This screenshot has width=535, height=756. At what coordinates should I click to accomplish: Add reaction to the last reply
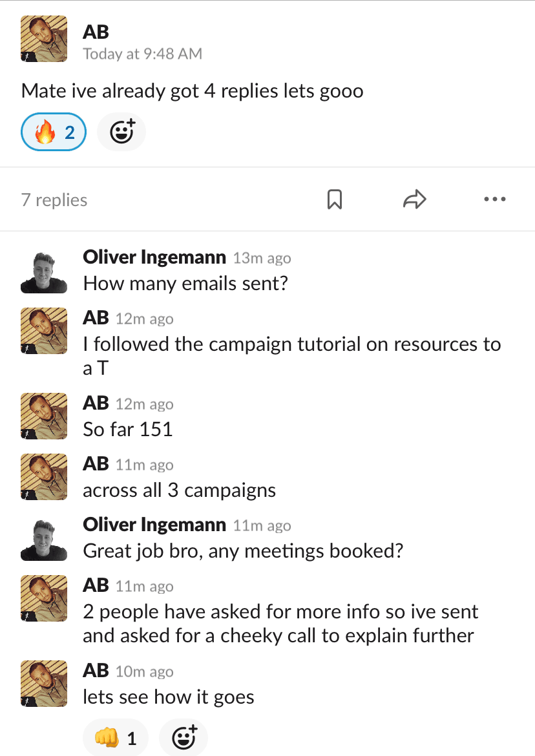tap(184, 737)
